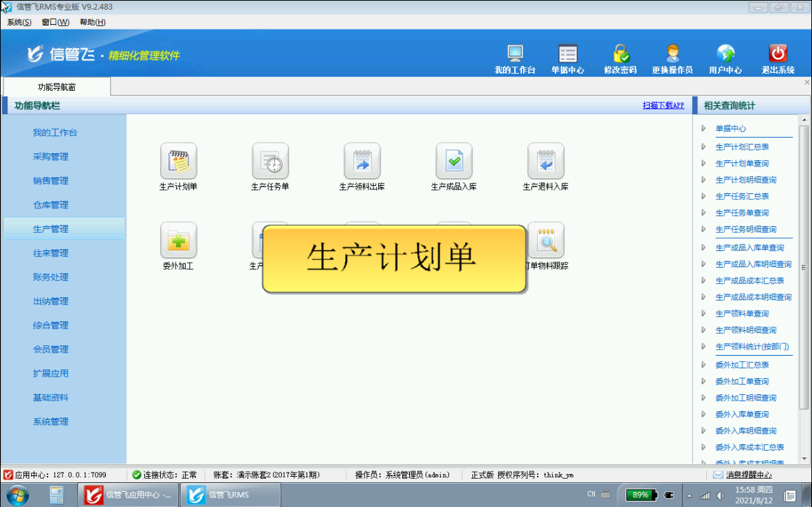This screenshot has height=507, width=812.
Task: Expand arrow beside 委外加工汇总表
Action: tap(703, 365)
